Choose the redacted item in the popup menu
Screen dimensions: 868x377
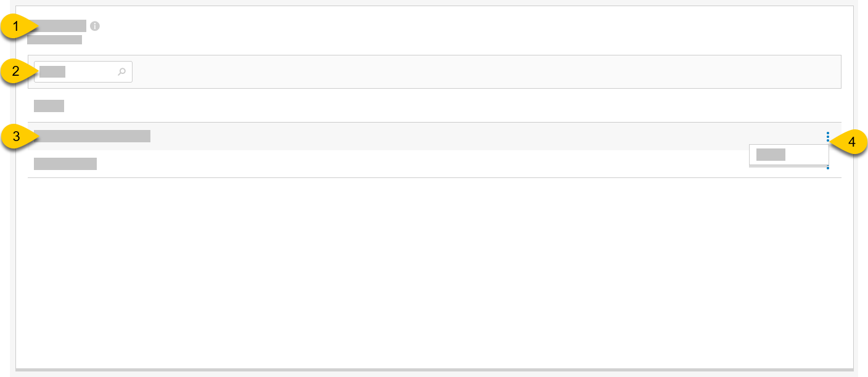771,155
